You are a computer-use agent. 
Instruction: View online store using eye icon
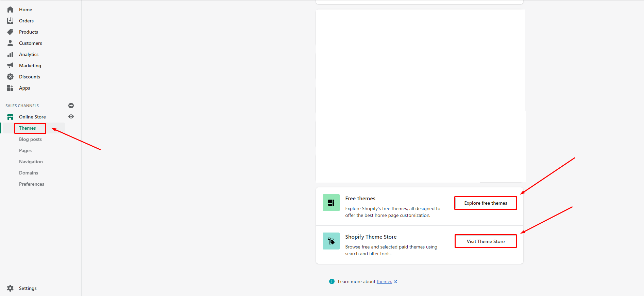pyautogui.click(x=71, y=116)
